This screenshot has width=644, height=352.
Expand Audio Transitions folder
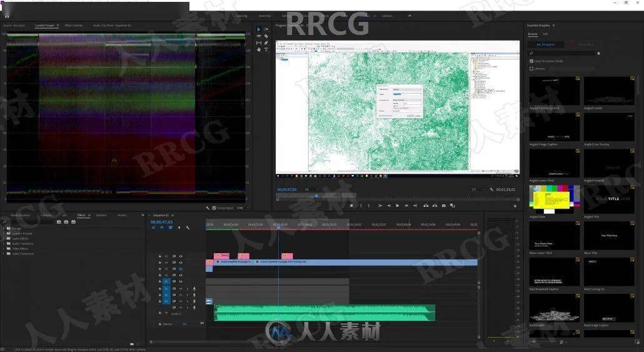(x=4, y=244)
